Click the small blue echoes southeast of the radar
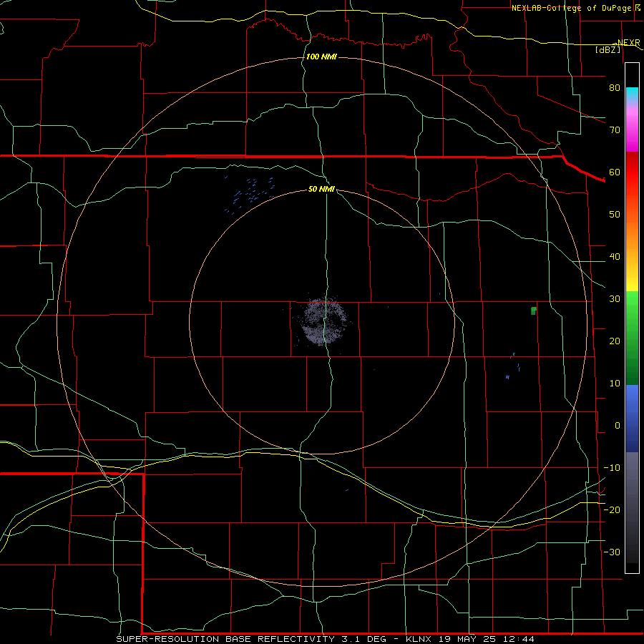This screenshot has height=644, width=644. pos(513,366)
